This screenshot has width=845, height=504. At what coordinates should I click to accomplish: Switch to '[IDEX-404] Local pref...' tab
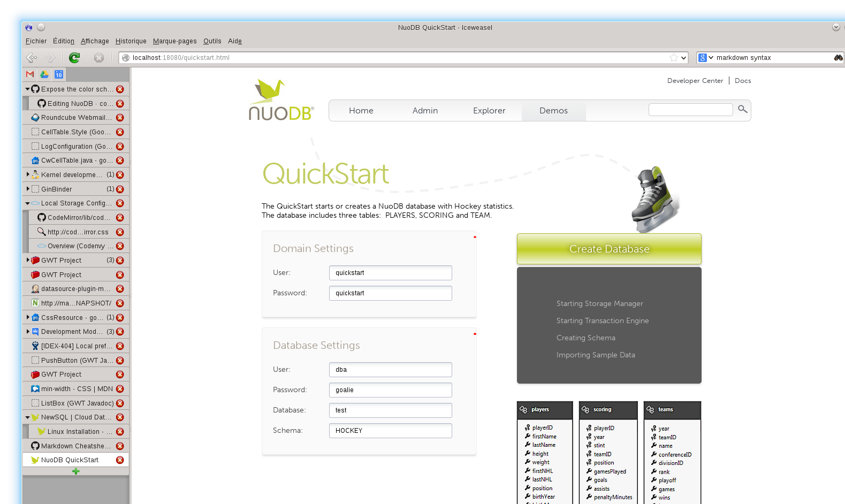click(x=75, y=346)
